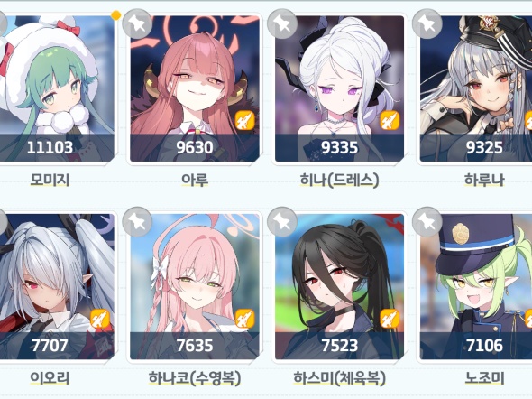Click the orange badge on 아루's portrait
This screenshot has width=532, height=399.
[245, 120]
